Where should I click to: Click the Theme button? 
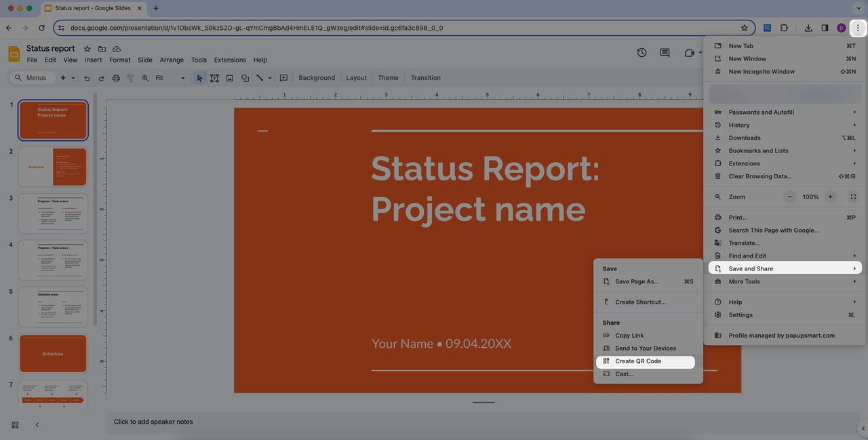[x=388, y=78]
